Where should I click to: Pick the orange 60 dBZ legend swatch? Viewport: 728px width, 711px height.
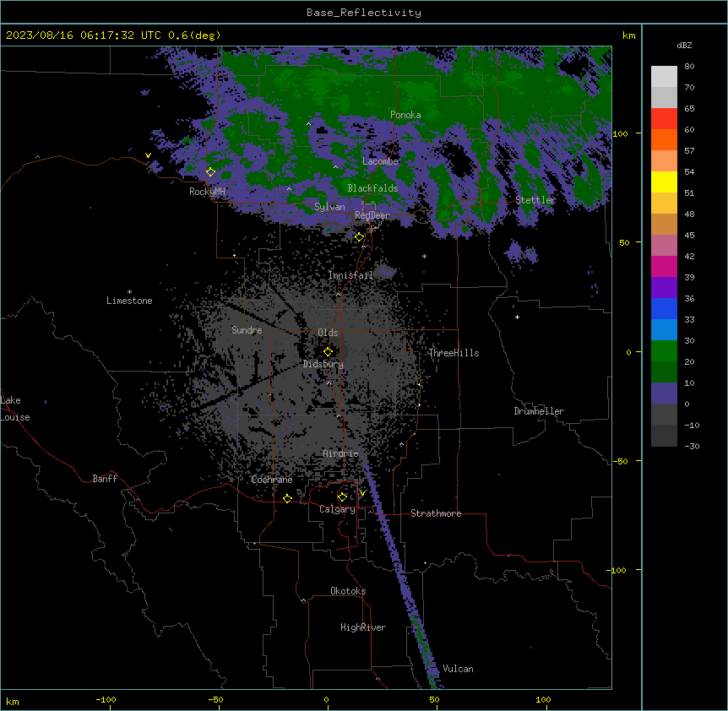click(x=664, y=139)
